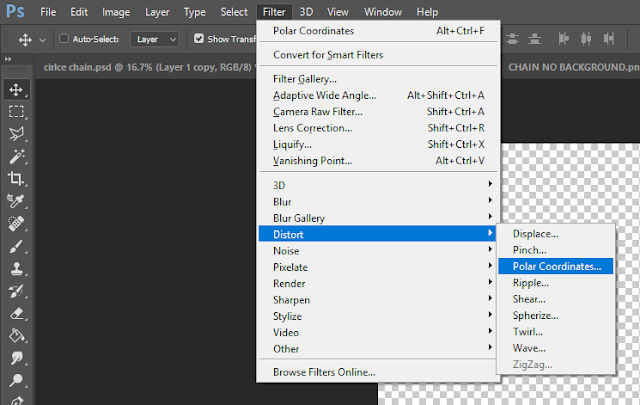
Task: Expand the 3D filter submenu
Action: point(378,185)
